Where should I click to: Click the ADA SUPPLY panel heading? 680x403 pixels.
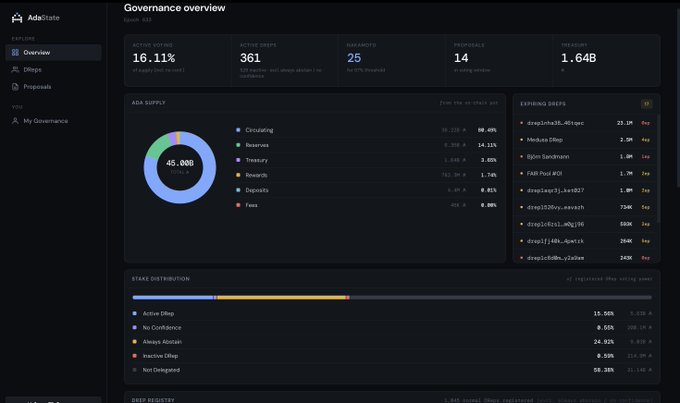[148, 103]
